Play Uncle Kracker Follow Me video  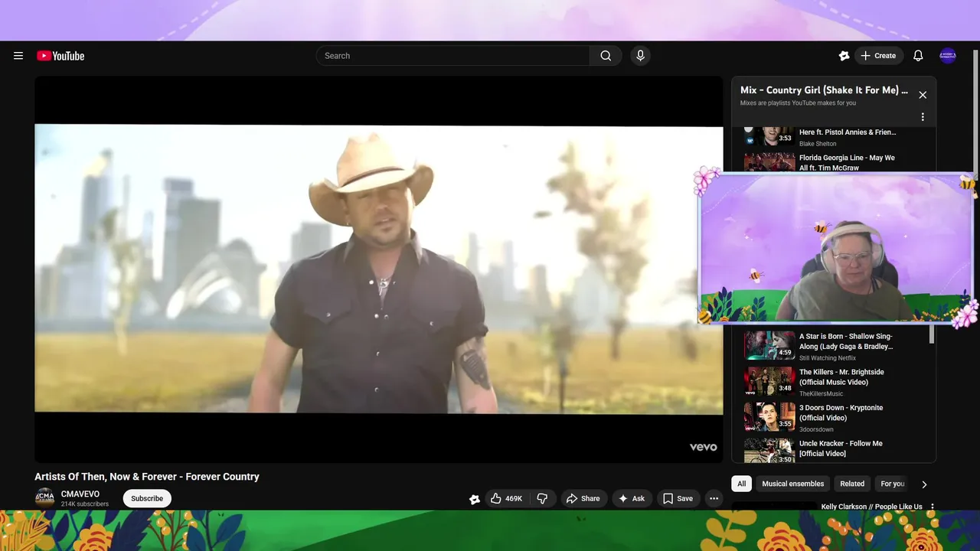(x=841, y=448)
